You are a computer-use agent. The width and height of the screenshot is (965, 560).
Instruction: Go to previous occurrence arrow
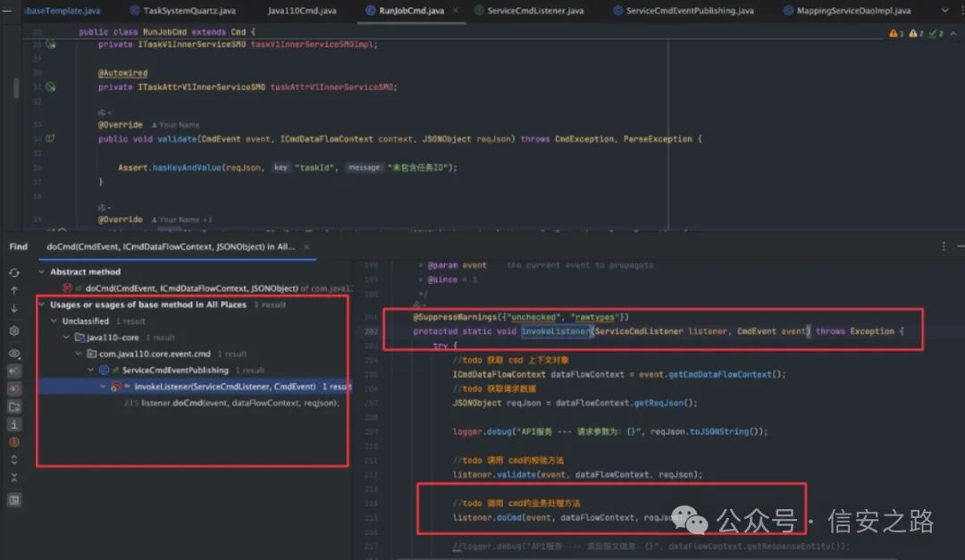14,290
